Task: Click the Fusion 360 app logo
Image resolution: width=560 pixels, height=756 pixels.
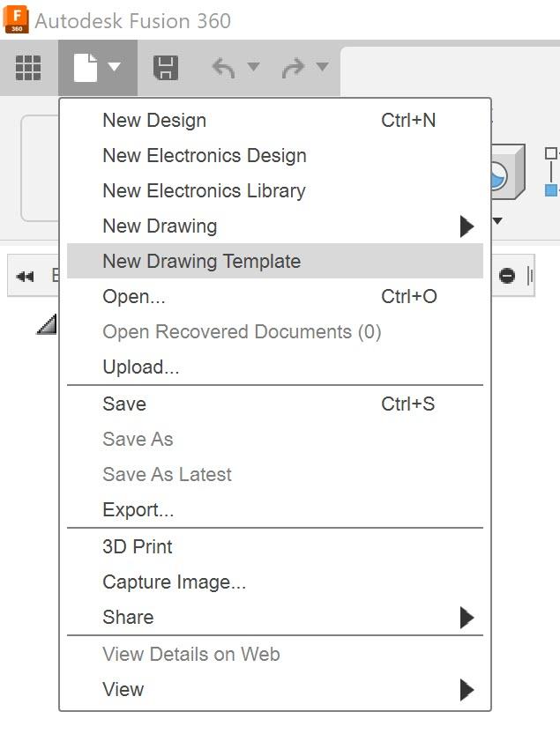Action: 17,19
